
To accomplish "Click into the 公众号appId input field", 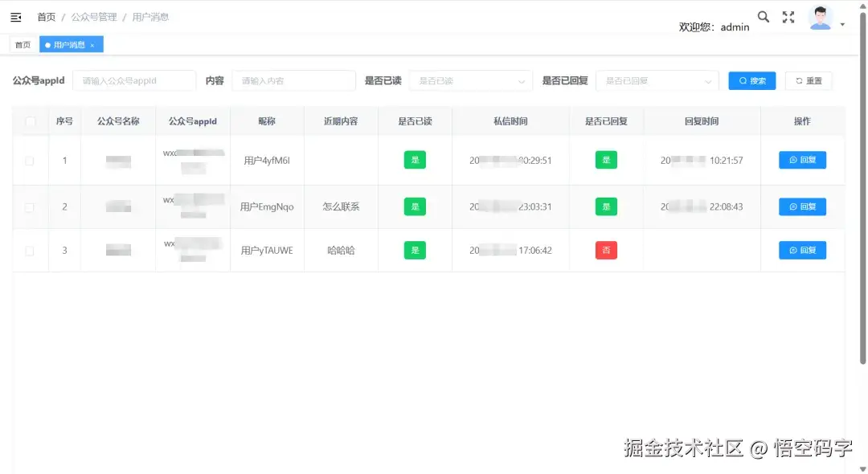I will (x=135, y=80).
